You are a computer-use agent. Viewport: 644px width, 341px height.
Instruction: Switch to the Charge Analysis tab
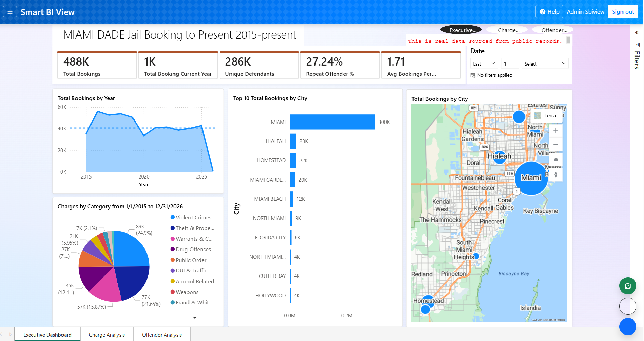[107, 335]
